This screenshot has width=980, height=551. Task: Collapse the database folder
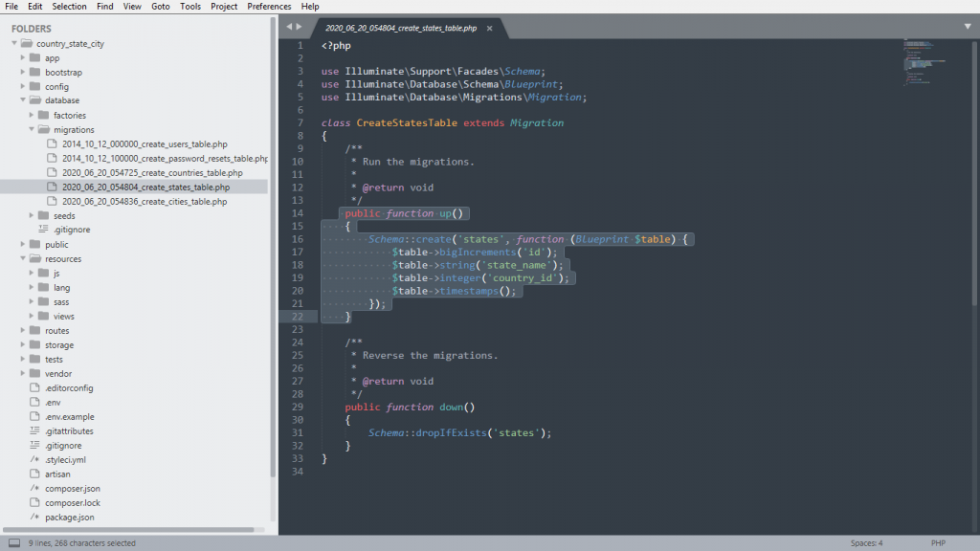23,100
